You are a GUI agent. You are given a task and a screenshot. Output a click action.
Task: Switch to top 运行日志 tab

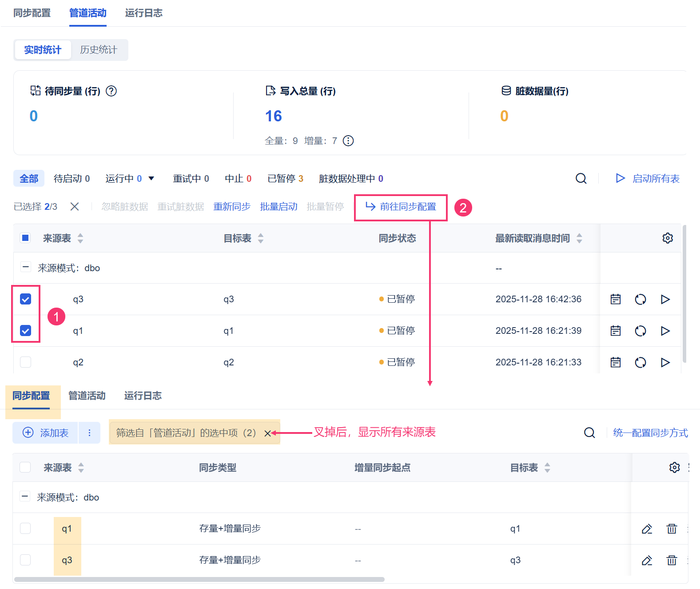144,13
